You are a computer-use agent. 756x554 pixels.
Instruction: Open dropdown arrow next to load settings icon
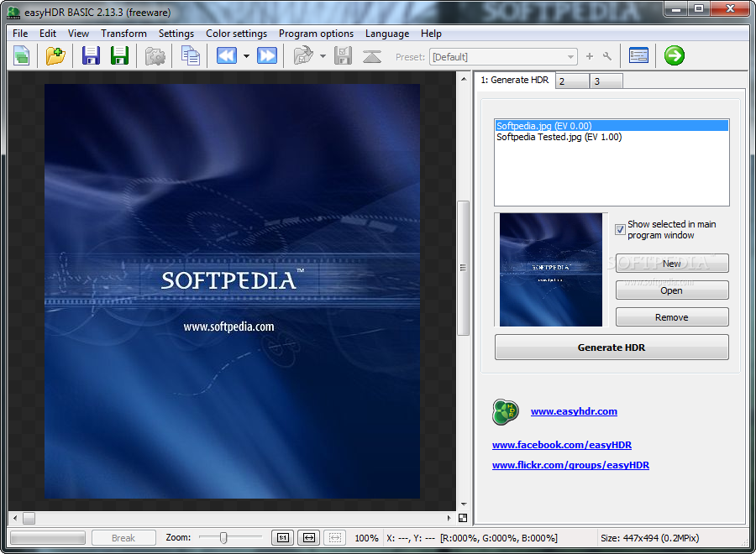click(323, 56)
